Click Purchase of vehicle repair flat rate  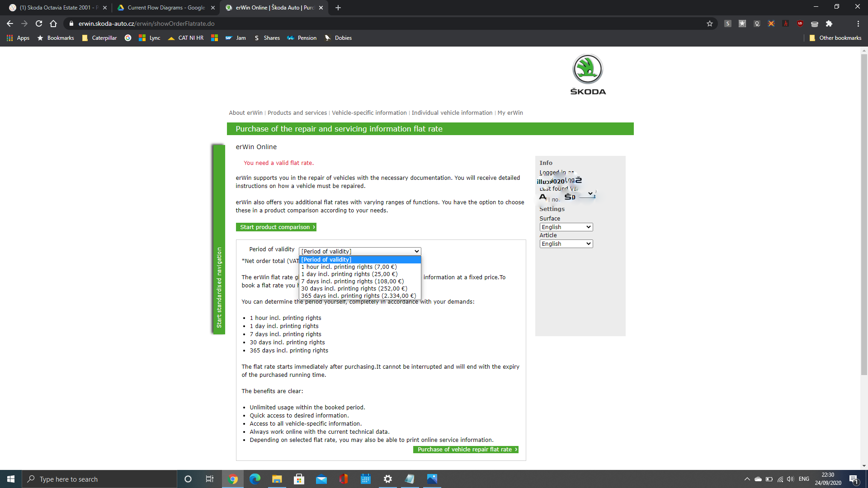pyautogui.click(x=466, y=450)
